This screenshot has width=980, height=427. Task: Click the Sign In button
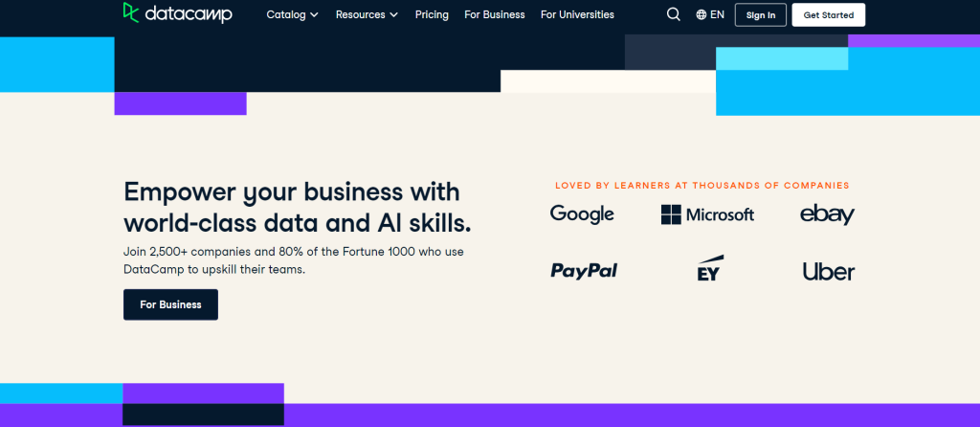point(761,15)
